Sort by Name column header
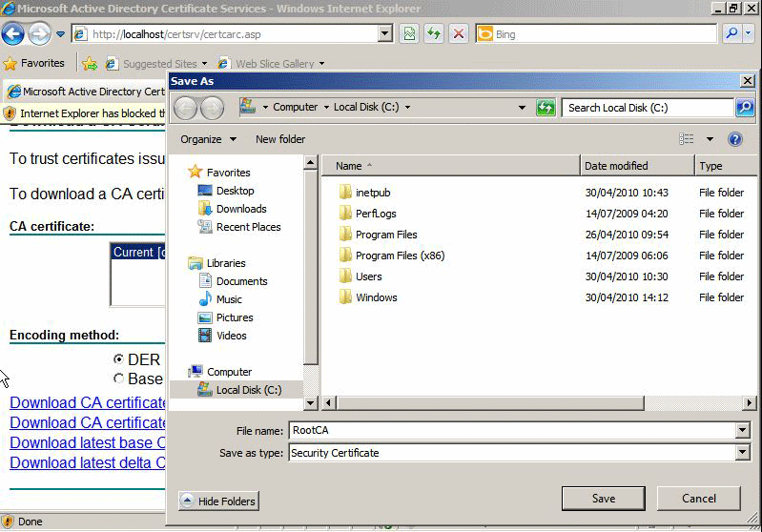Image resolution: width=762 pixels, height=532 pixels. point(450,166)
